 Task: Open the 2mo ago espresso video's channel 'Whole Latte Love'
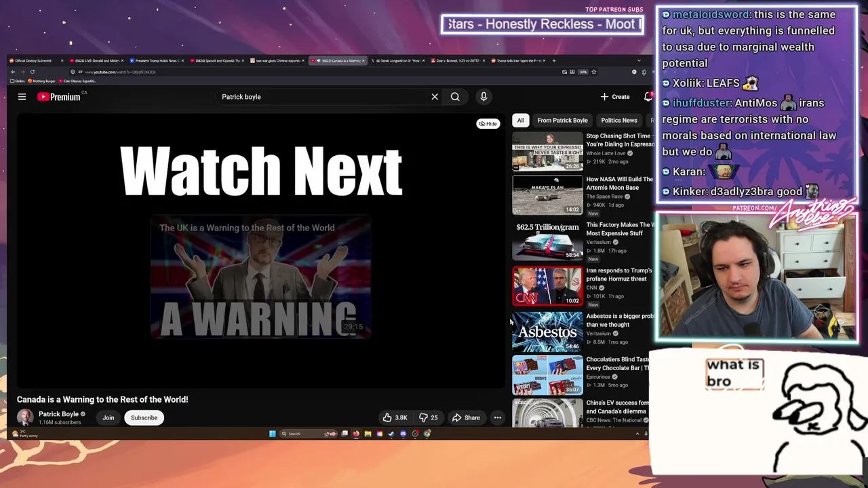click(606, 153)
